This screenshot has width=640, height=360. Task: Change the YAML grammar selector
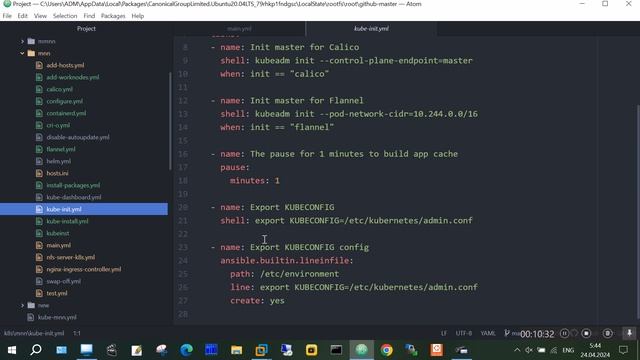pyautogui.click(x=488, y=333)
